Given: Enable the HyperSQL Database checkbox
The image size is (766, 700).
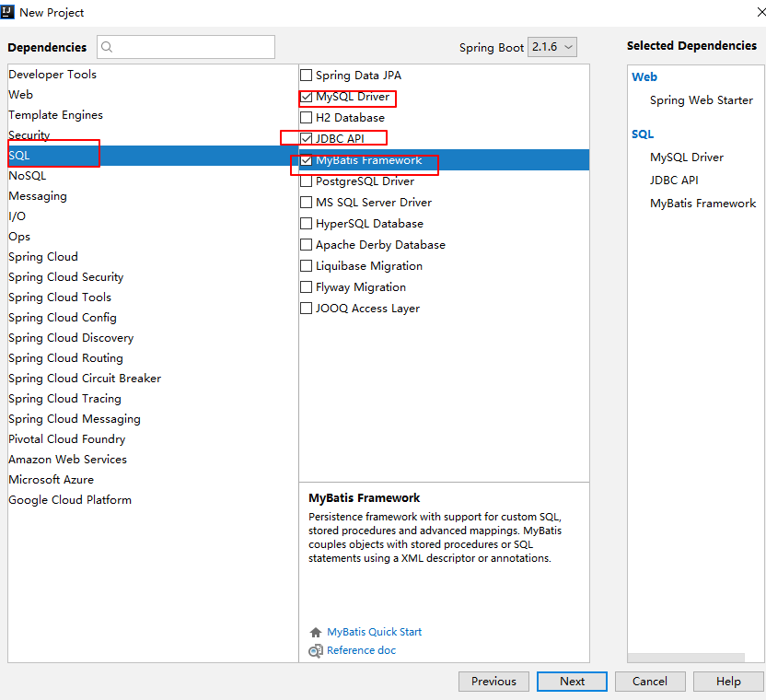Looking at the screenshot, I should click(307, 224).
